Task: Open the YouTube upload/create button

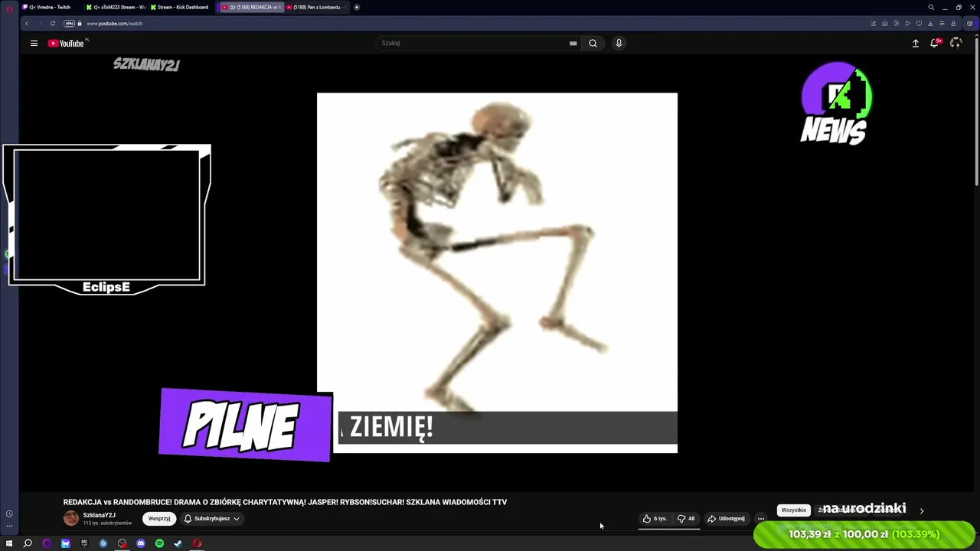Action: pos(915,43)
